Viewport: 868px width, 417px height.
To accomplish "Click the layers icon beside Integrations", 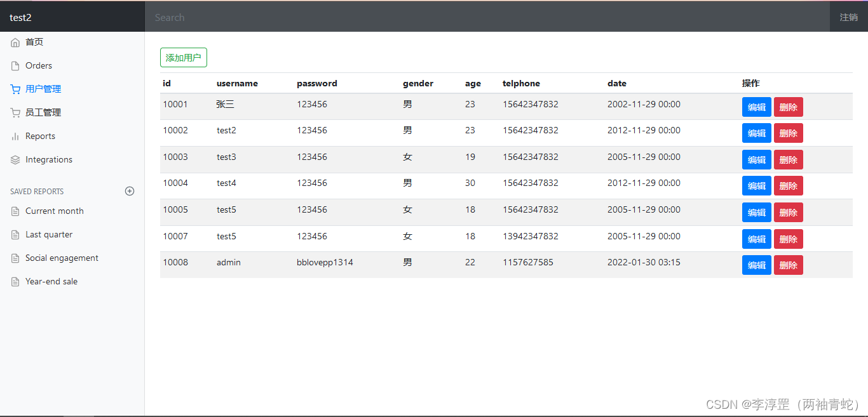I will coord(15,160).
